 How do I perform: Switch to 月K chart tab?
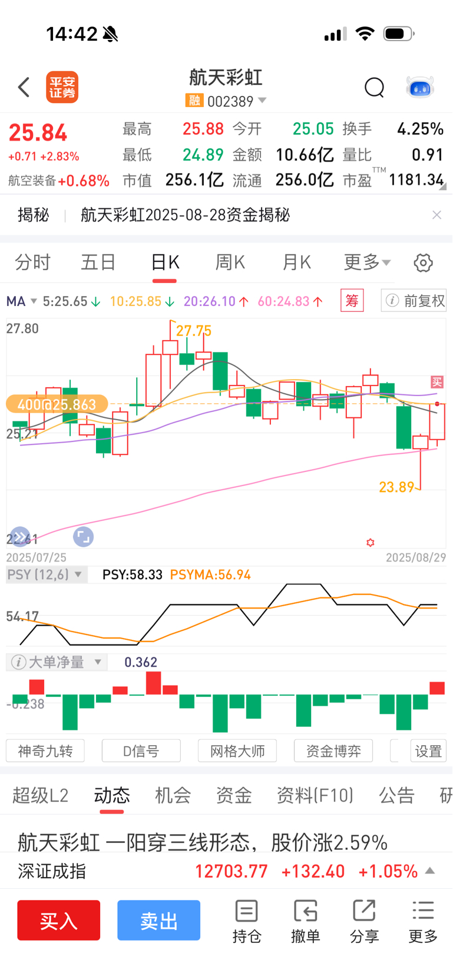click(x=296, y=263)
